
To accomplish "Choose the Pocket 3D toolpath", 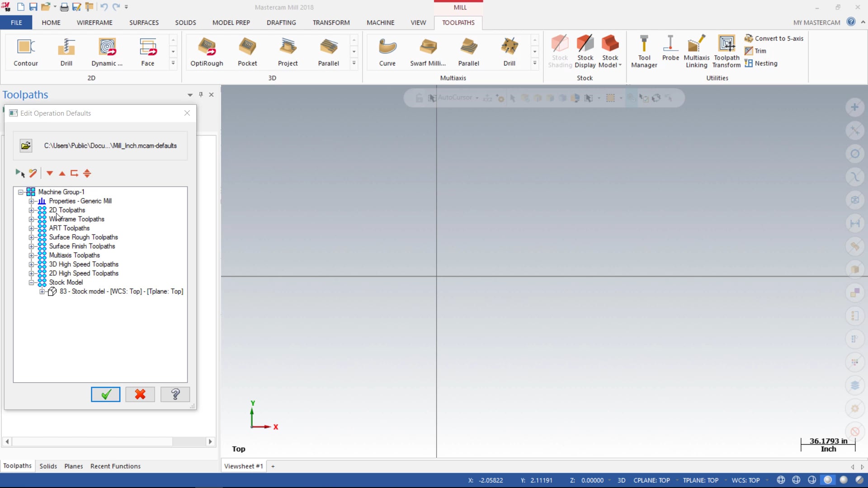I will (x=247, y=52).
